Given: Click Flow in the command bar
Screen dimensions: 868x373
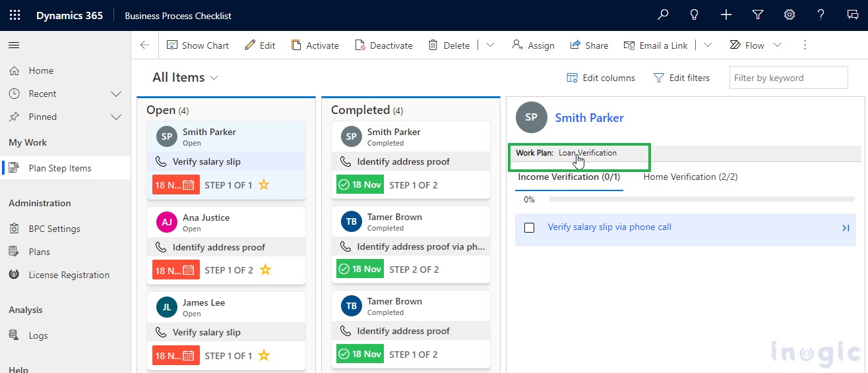Looking at the screenshot, I should point(747,45).
